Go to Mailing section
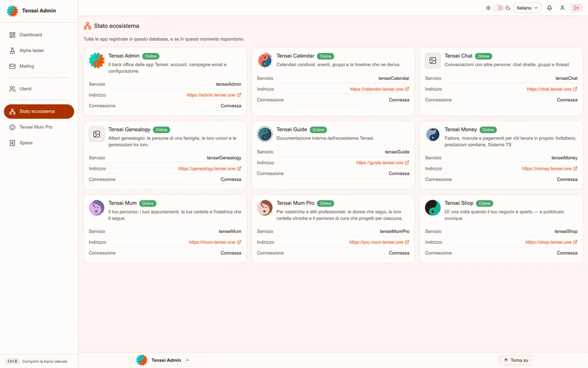 [39, 66]
